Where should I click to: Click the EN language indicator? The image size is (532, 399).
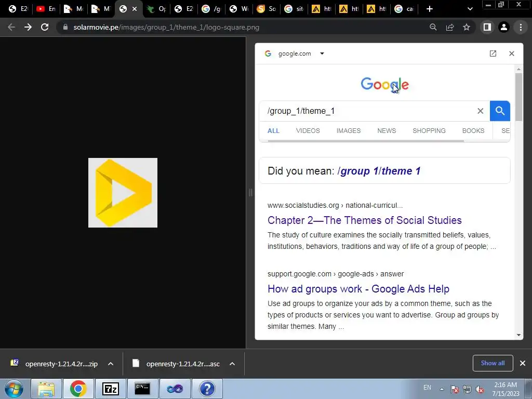pos(427,388)
